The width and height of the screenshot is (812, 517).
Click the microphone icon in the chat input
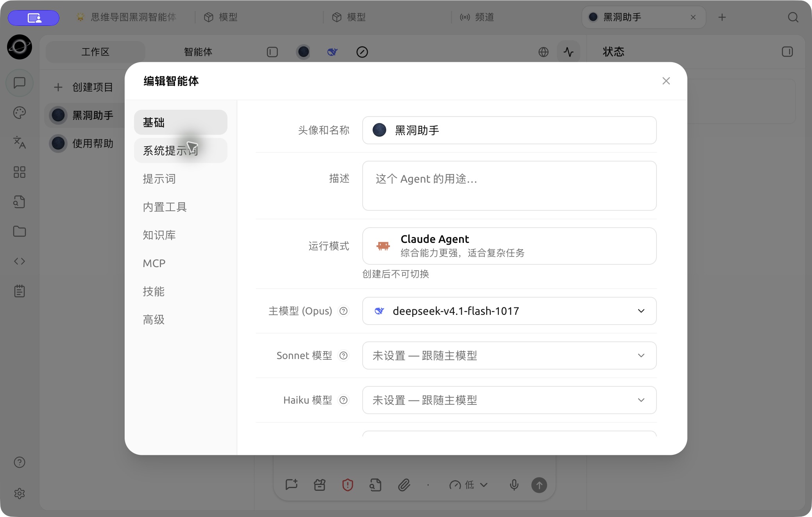(514, 485)
